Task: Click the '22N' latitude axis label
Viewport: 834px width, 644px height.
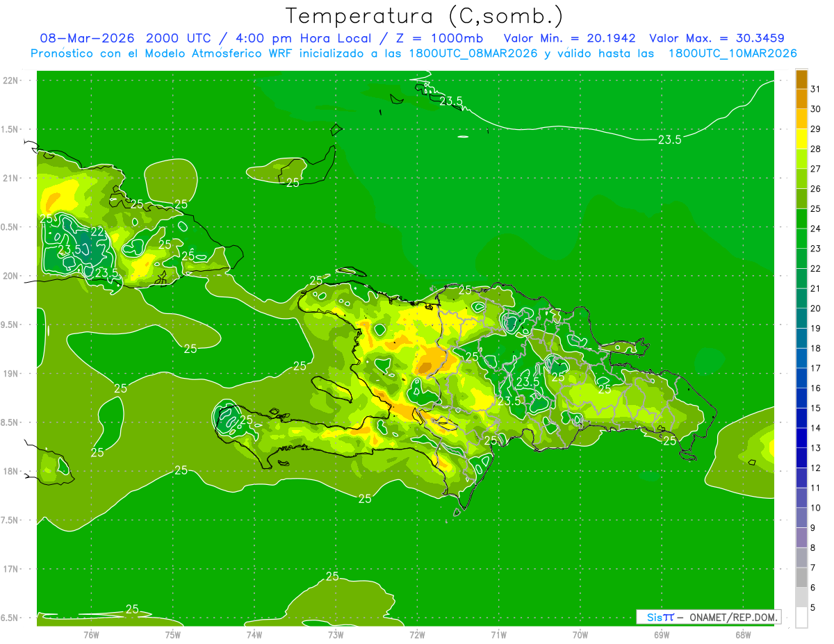Action: point(10,81)
